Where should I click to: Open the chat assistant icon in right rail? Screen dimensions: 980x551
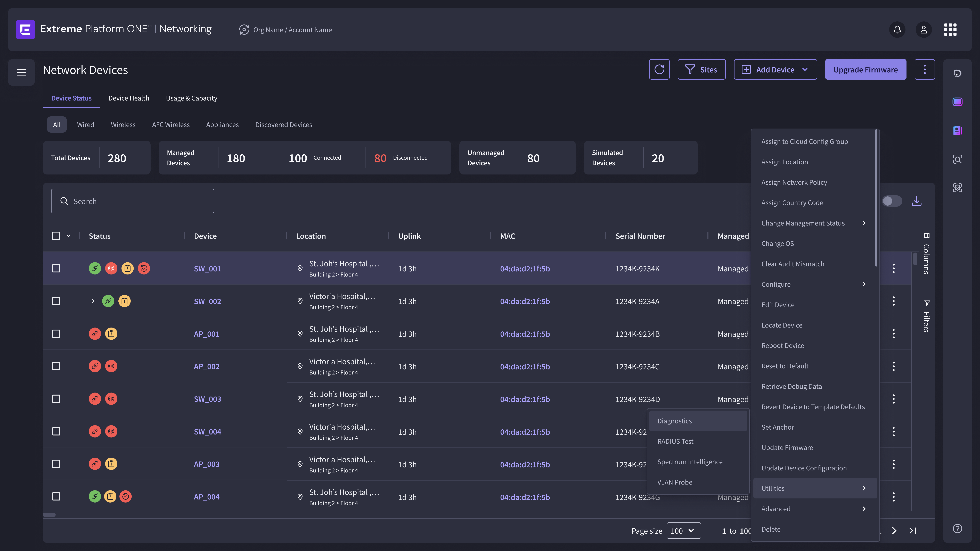click(x=957, y=73)
